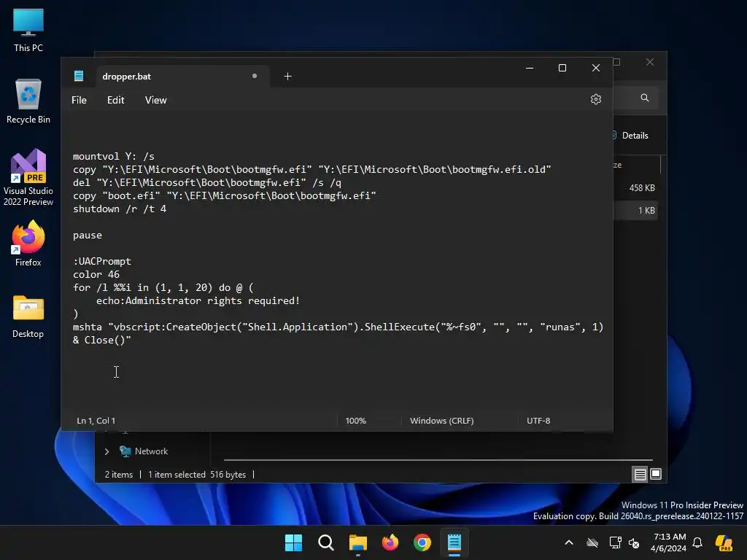Switch Explorer to large thumbnails view
Viewport: 747px width, 560px height.
(656, 474)
